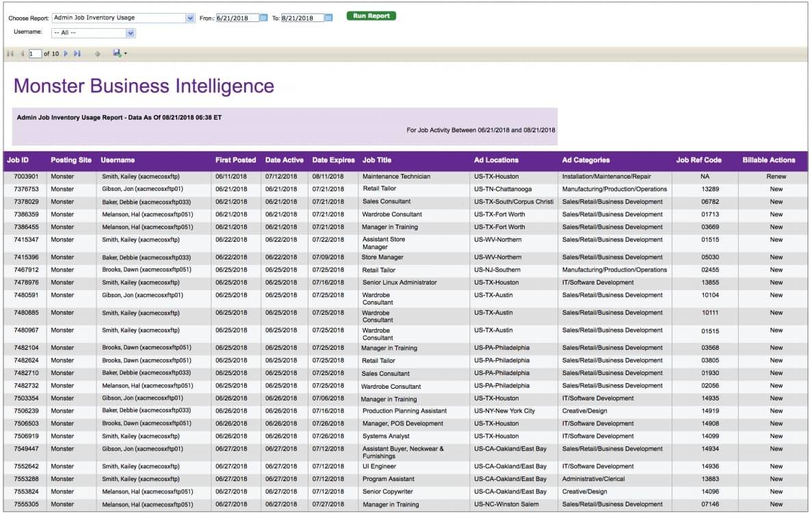
Task: Click the Systems Analyst job title
Action: [386, 436]
